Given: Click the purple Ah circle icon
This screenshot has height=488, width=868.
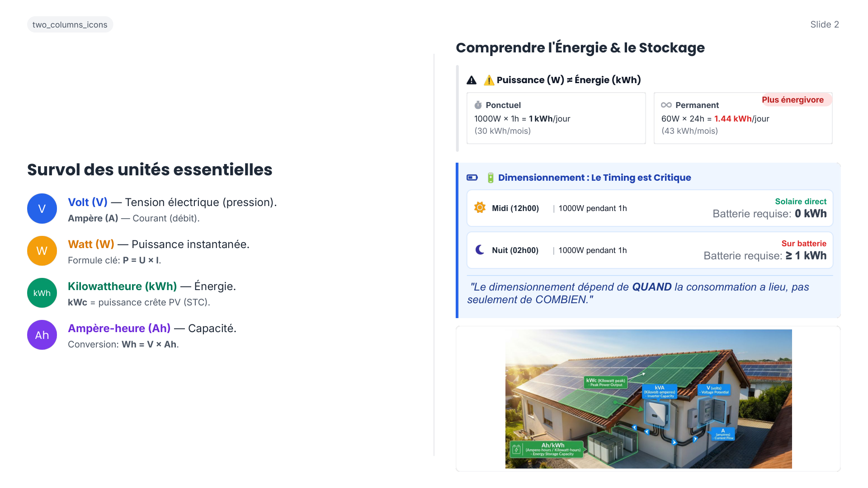Looking at the screenshot, I should coord(42,335).
